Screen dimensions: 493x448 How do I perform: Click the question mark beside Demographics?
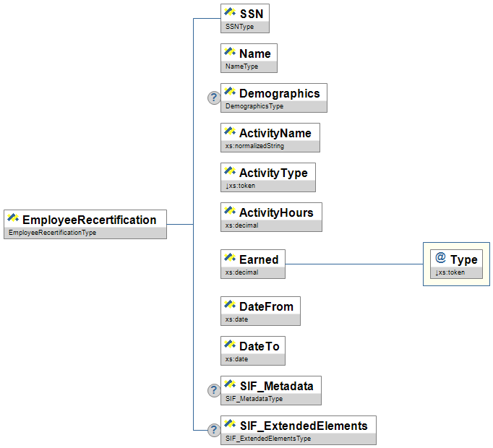214,98
